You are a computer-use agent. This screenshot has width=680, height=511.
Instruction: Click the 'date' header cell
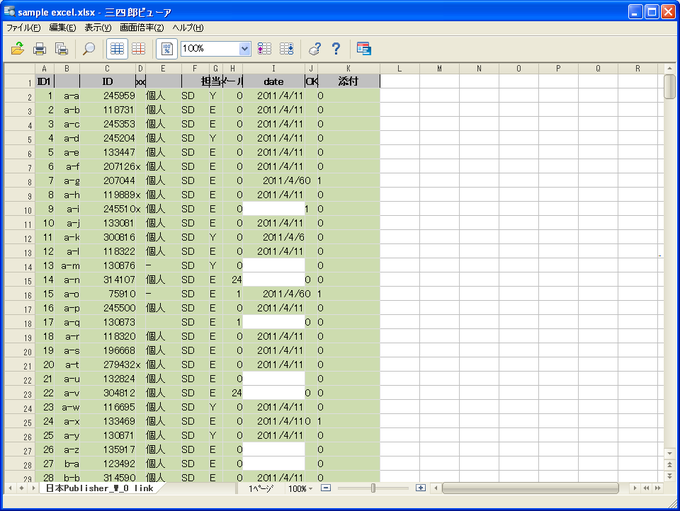(274, 81)
